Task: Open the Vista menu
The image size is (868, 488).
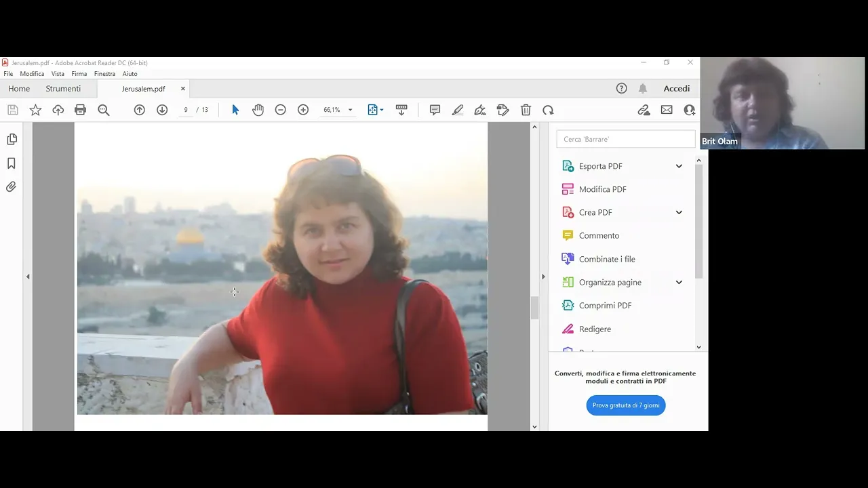Action: point(58,74)
